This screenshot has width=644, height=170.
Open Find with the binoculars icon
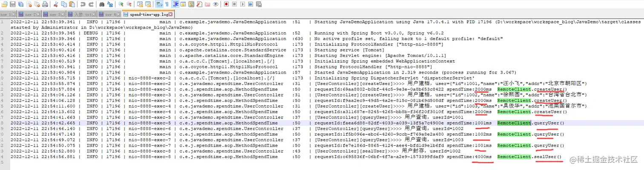(102, 4)
